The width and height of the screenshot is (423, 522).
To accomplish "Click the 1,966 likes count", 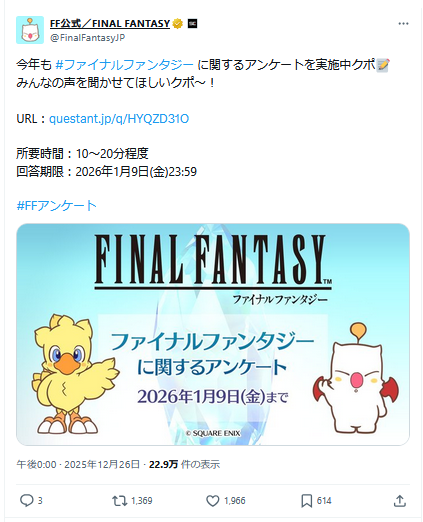I will coord(235,501).
